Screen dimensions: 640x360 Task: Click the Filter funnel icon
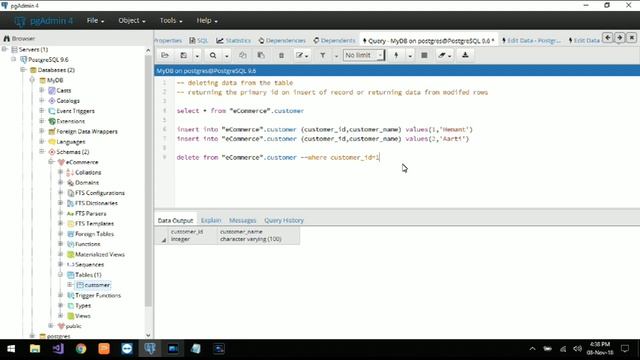(322, 55)
